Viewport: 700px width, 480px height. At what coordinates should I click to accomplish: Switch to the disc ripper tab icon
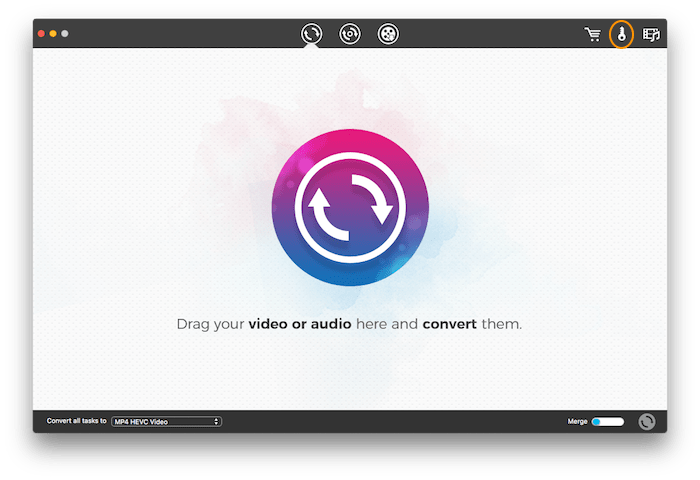coord(350,34)
